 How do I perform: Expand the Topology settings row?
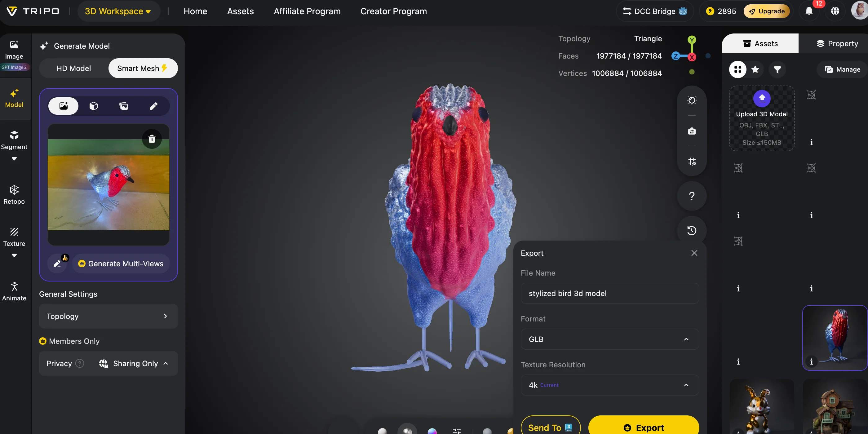point(108,316)
